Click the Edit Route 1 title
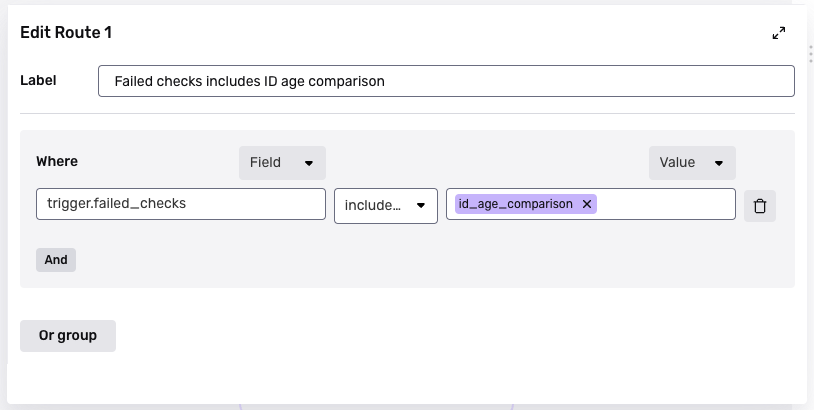 tap(66, 33)
